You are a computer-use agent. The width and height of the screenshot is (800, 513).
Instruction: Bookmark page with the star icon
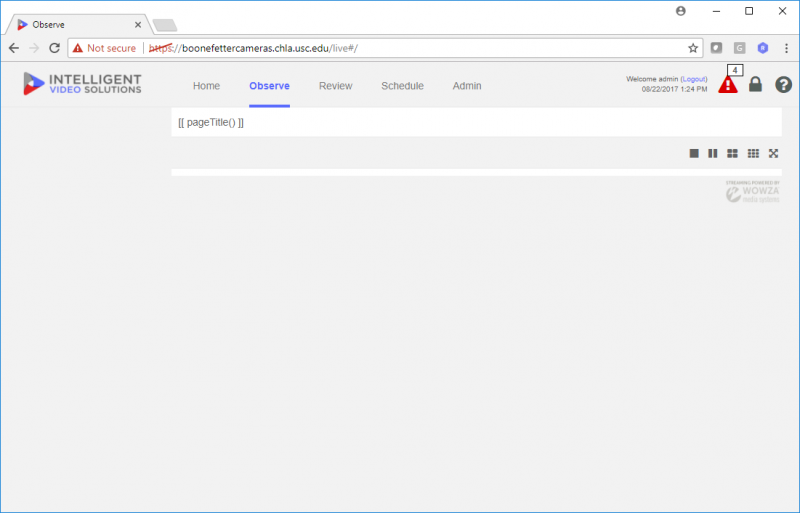coord(692,48)
